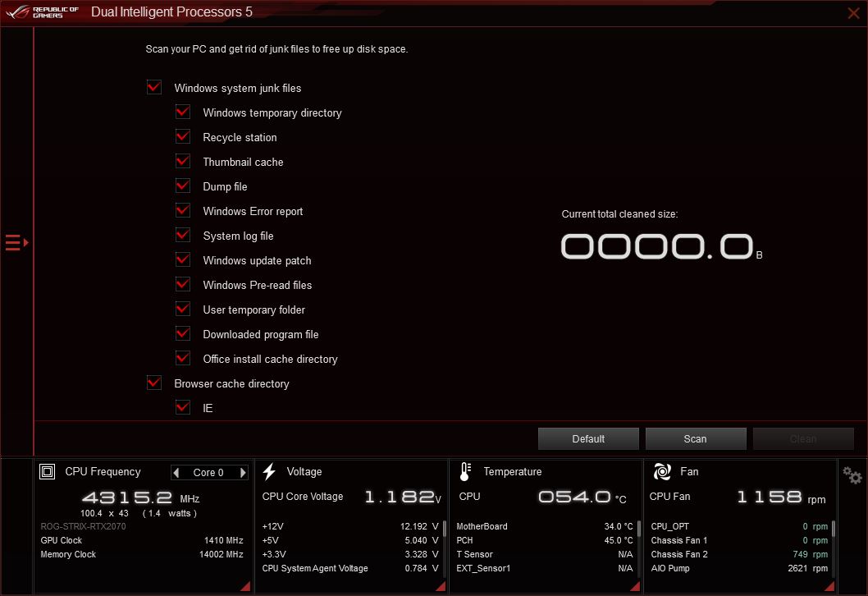Screen dimensions: 868x596
Task: Expand the Temperature panel corner triangle
Action: point(635,586)
